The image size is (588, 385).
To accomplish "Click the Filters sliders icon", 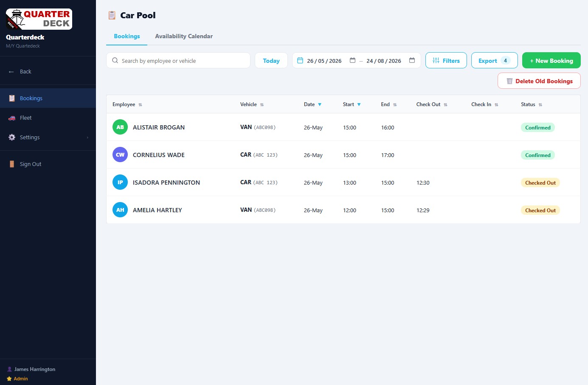I will [436, 60].
